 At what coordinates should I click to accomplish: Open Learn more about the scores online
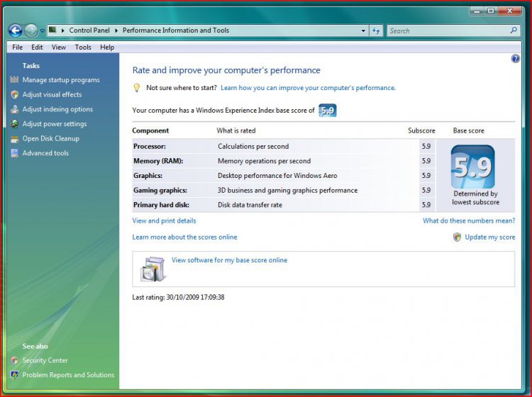(x=184, y=237)
